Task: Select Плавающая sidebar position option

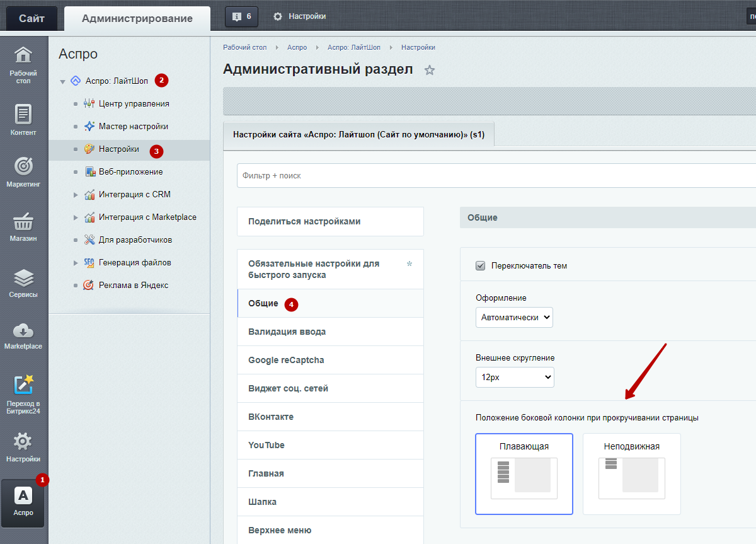Action: point(524,474)
